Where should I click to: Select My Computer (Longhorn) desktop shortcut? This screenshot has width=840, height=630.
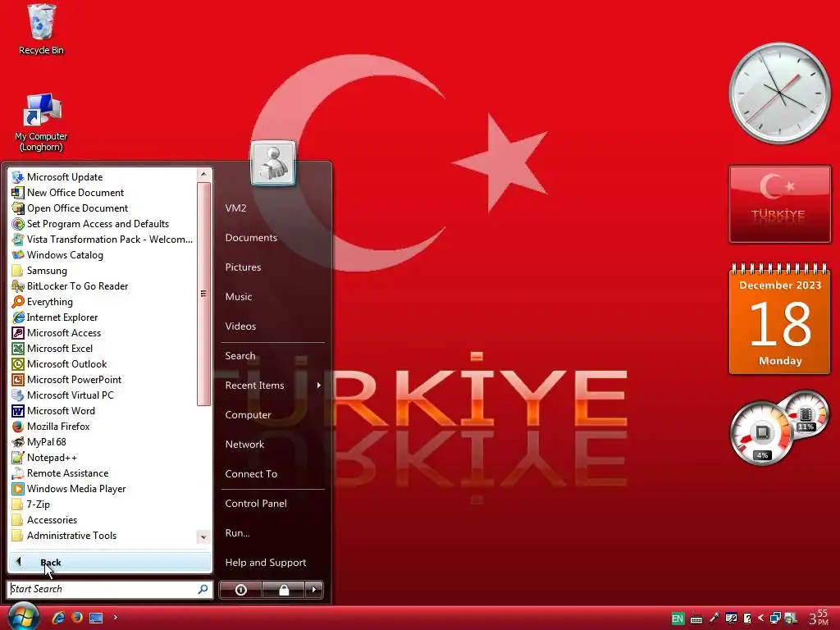coord(41,122)
